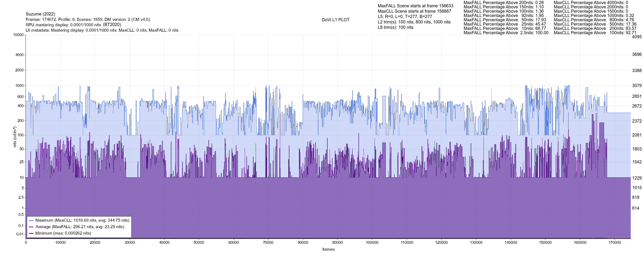This screenshot has width=644, height=258.
Task: Click the 1229 value on right axis
Action: click(637, 178)
